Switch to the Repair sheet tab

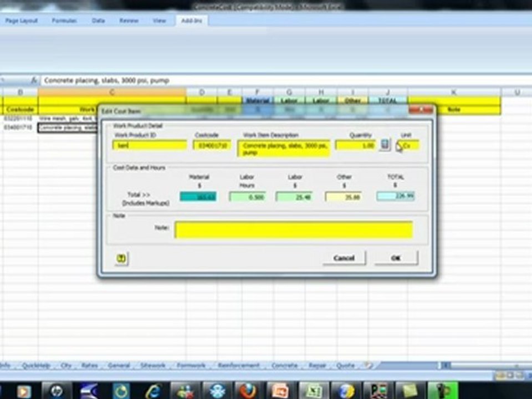[x=317, y=365]
